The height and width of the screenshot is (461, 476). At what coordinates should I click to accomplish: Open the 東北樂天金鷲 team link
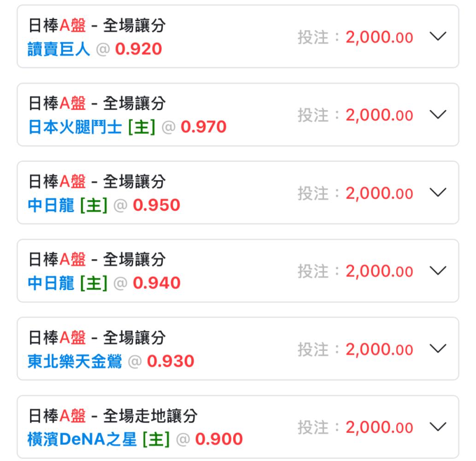point(75,361)
